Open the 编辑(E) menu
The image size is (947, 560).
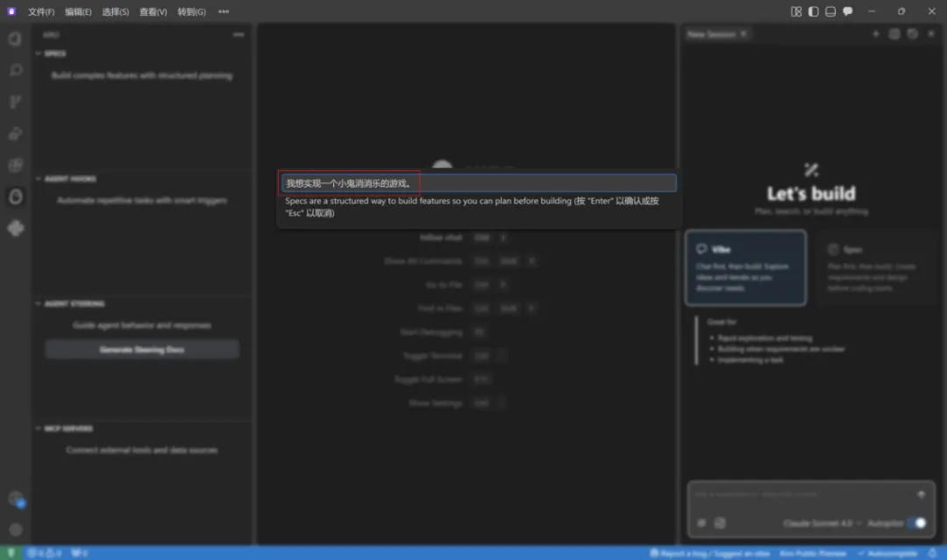(x=79, y=11)
